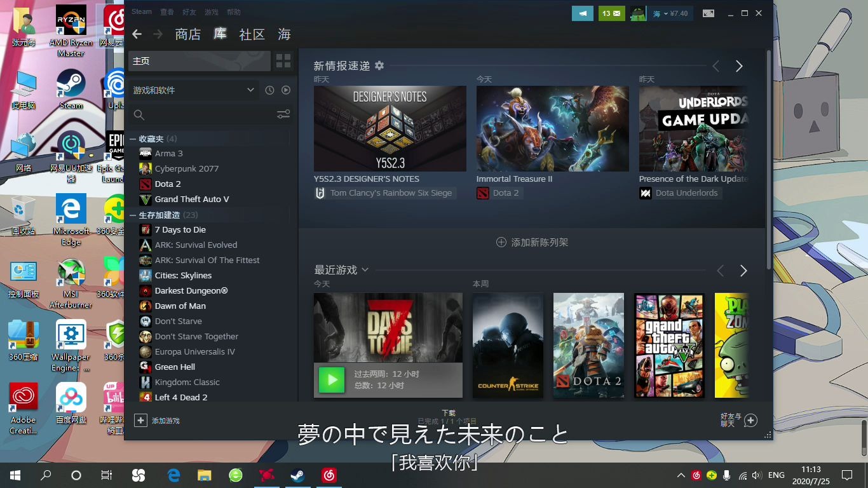Click the user avatar icon
The height and width of the screenshot is (488, 868).
(638, 13)
